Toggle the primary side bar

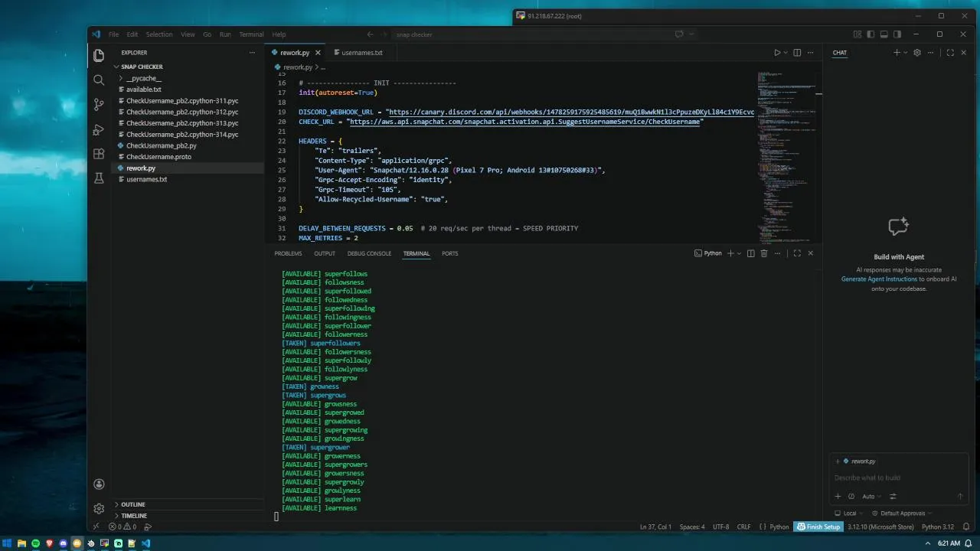871,34
